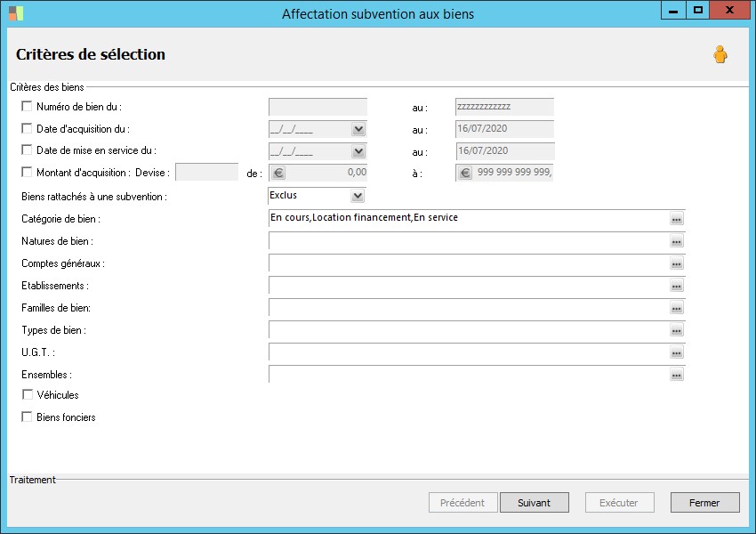
Task: Toggle the Biens fonciers checkbox
Action: coord(27,417)
